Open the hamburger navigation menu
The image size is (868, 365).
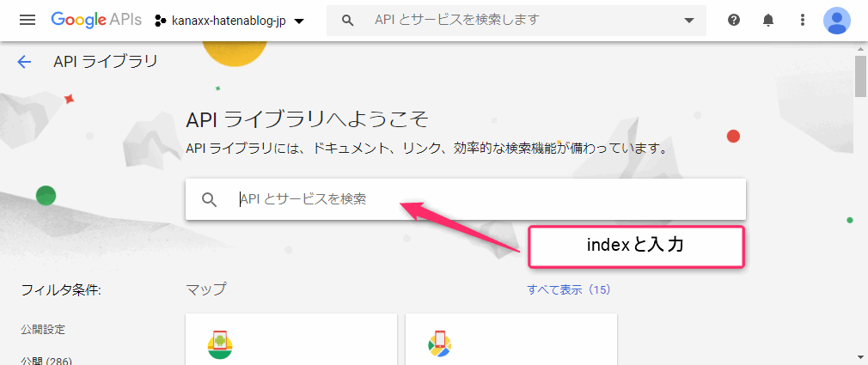(28, 21)
